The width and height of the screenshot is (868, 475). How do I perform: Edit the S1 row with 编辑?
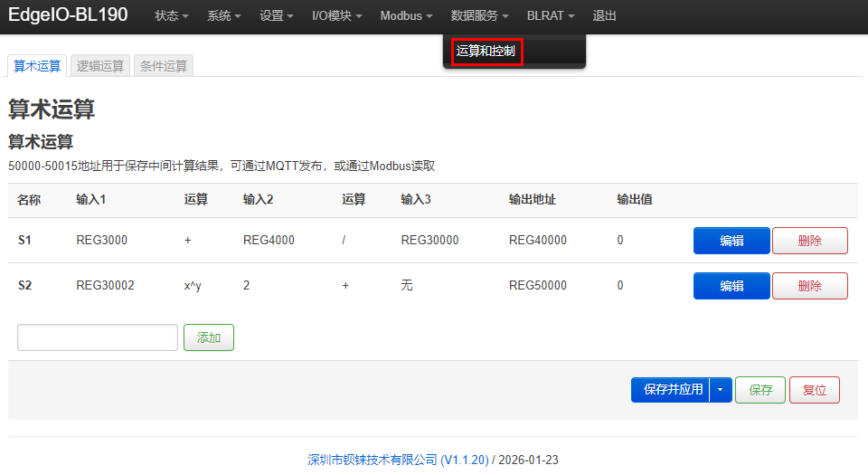731,241
